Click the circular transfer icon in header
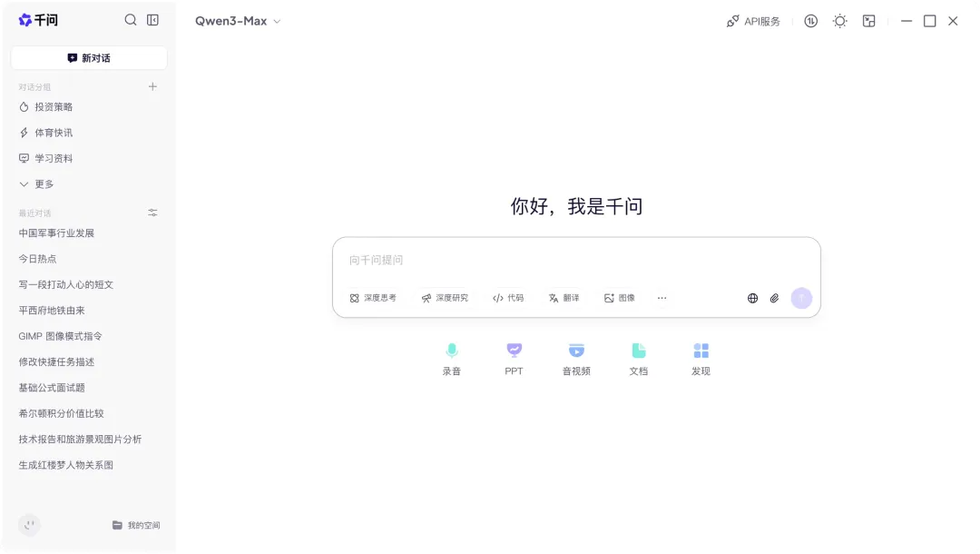This screenshot has width=980, height=554. [810, 21]
